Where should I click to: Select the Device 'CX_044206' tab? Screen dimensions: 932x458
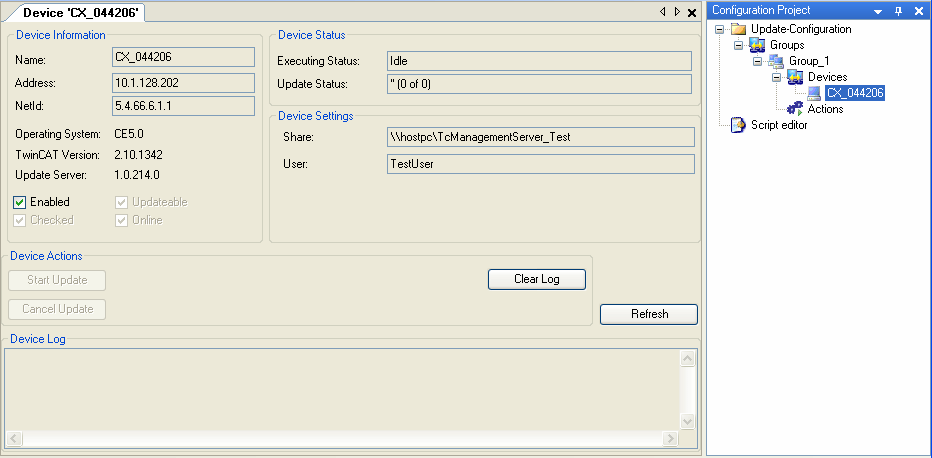tap(80, 12)
